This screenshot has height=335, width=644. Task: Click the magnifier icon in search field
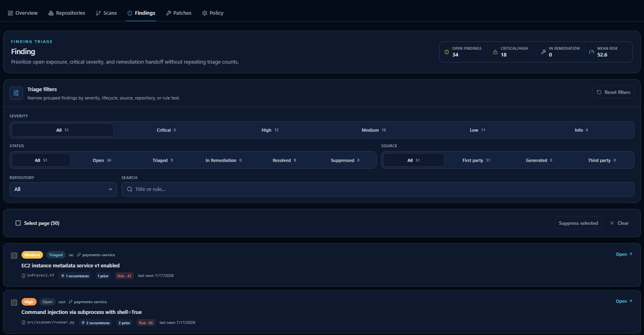[x=130, y=189]
